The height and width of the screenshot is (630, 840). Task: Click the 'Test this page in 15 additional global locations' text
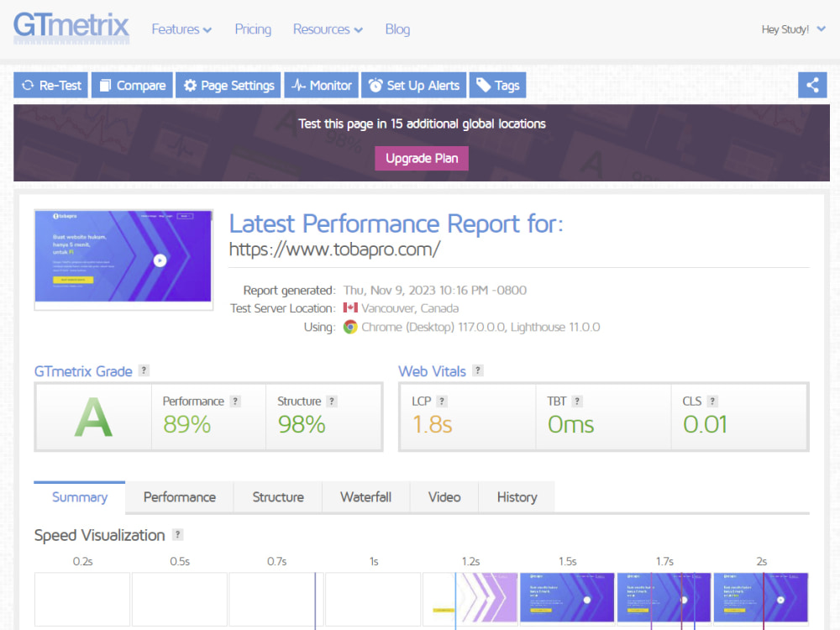(422, 123)
